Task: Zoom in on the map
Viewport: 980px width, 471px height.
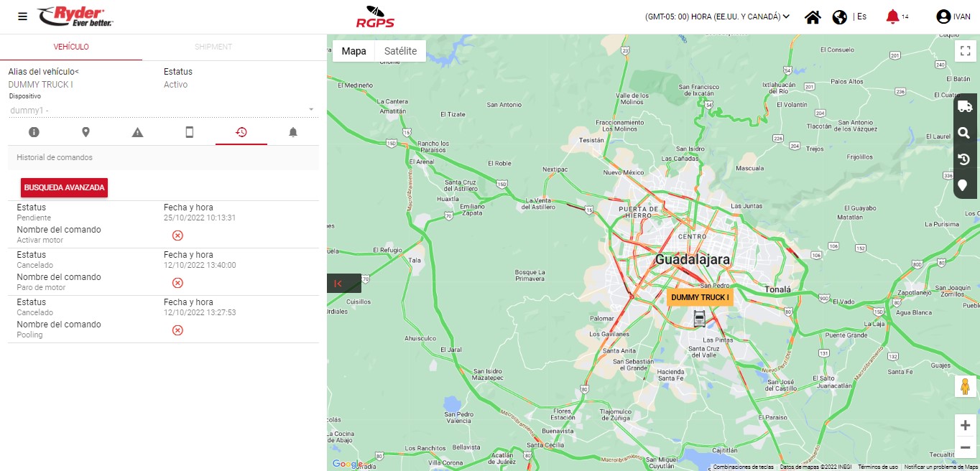Action: [x=965, y=425]
